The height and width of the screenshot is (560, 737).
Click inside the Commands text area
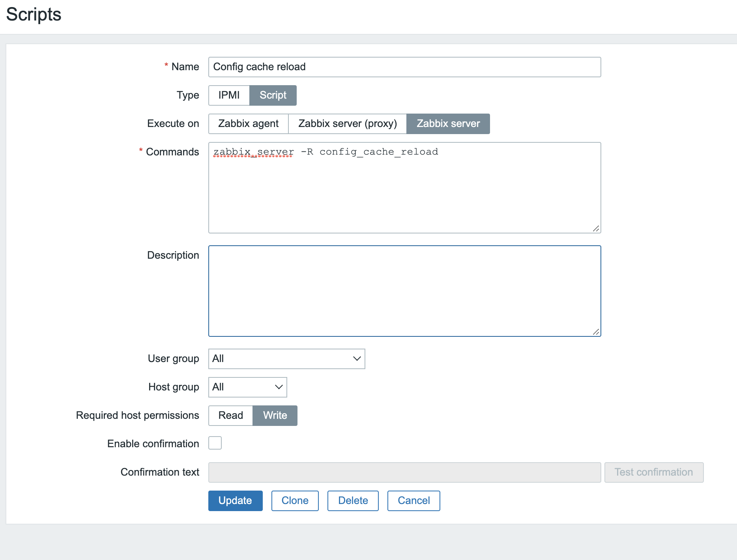point(404,188)
